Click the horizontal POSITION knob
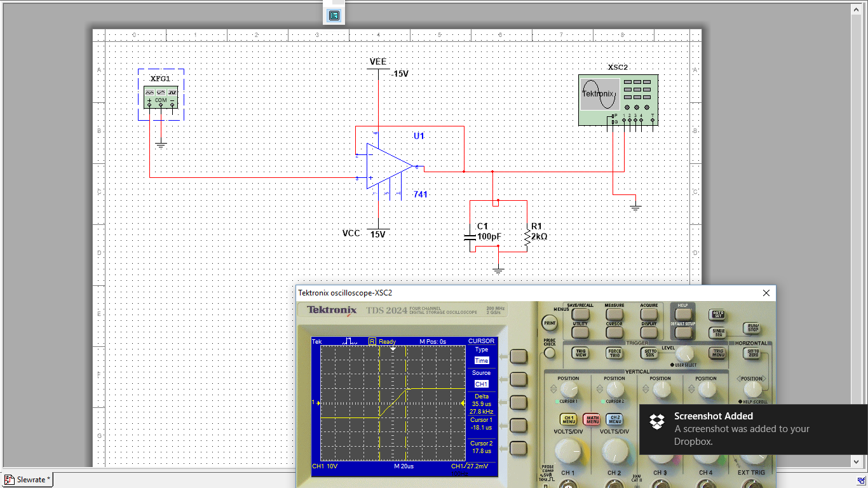868x488 pixels. click(753, 390)
